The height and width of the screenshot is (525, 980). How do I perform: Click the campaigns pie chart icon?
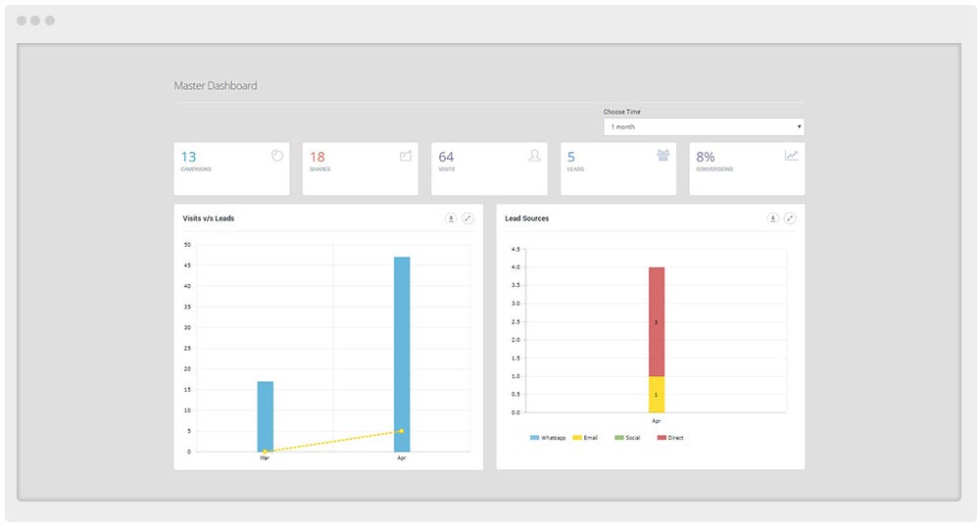point(277,156)
